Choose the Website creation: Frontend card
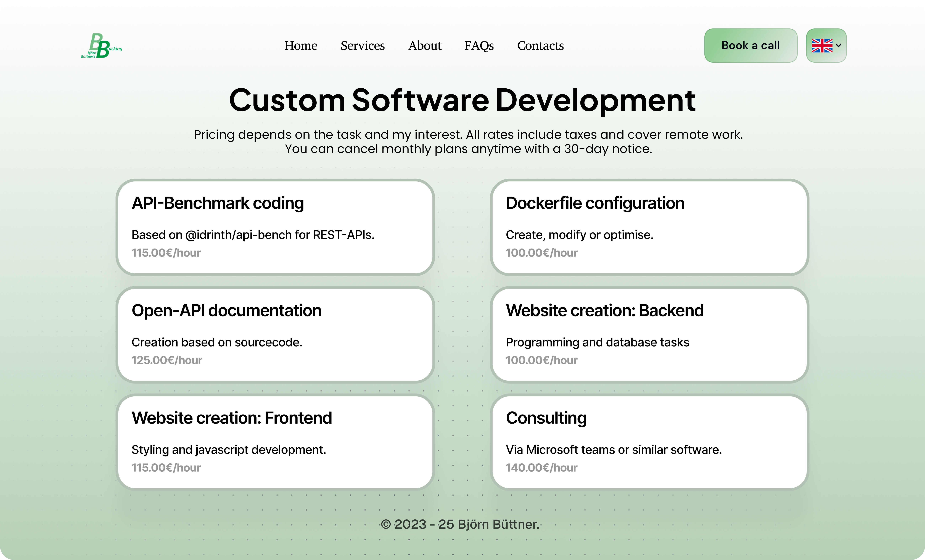The height and width of the screenshot is (560, 925). (x=232, y=418)
